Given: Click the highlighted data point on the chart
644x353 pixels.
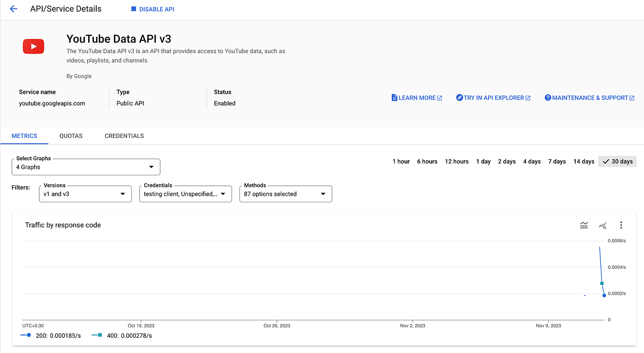Looking at the screenshot, I should point(602,283).
